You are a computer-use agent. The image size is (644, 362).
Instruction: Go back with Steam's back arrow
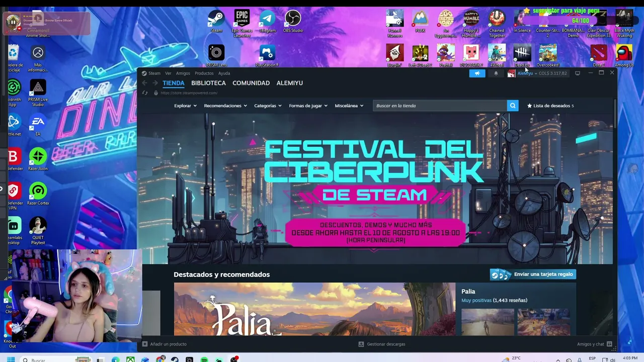pos(144,83)
